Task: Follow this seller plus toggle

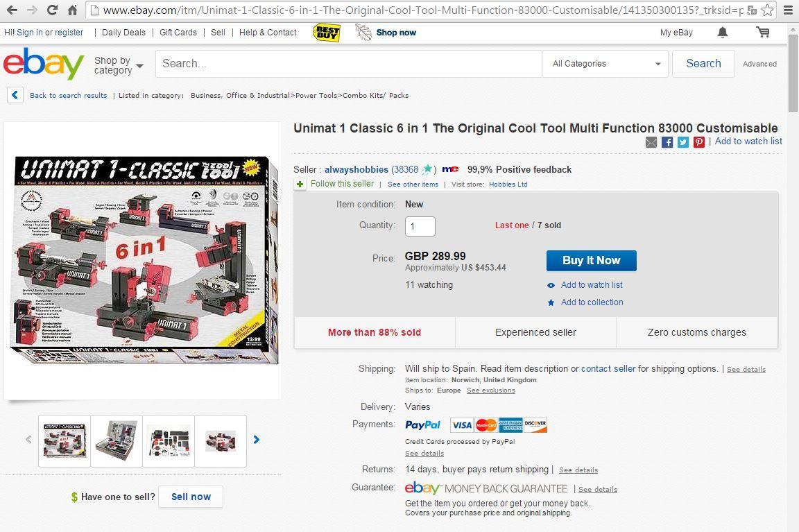Action: (300, 185)
